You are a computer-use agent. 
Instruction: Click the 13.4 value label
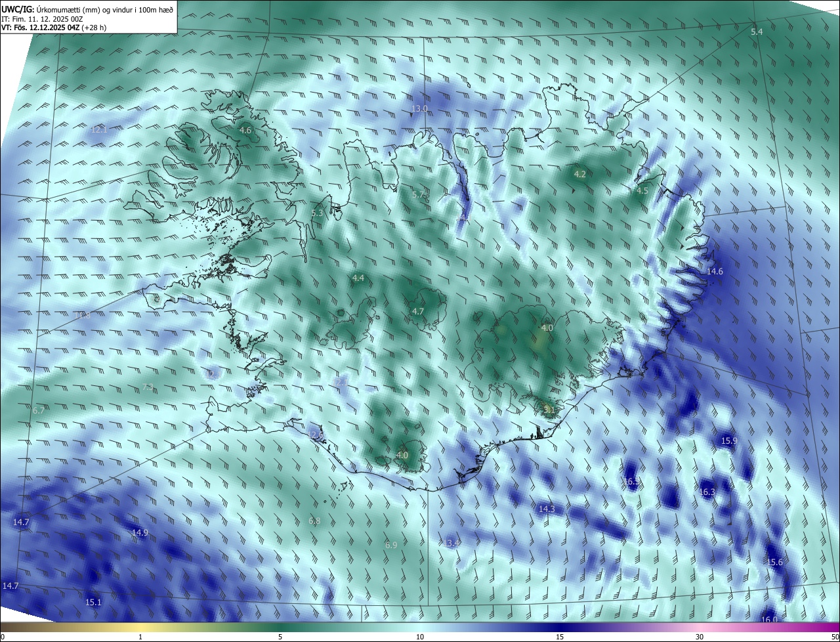click(451, 543)
